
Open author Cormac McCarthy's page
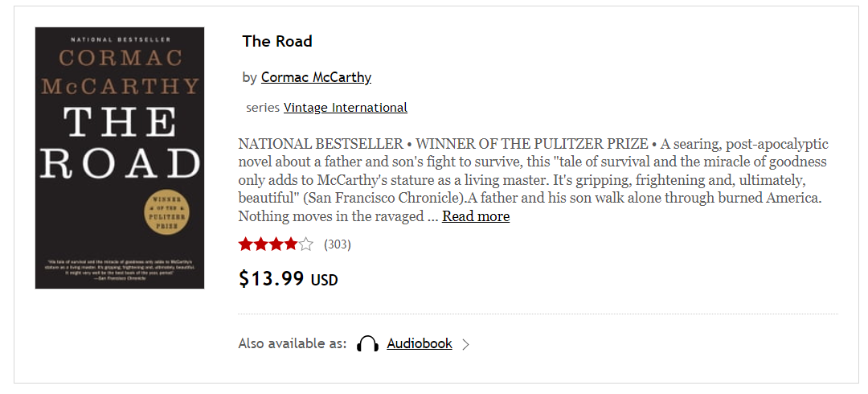[316, 77]
